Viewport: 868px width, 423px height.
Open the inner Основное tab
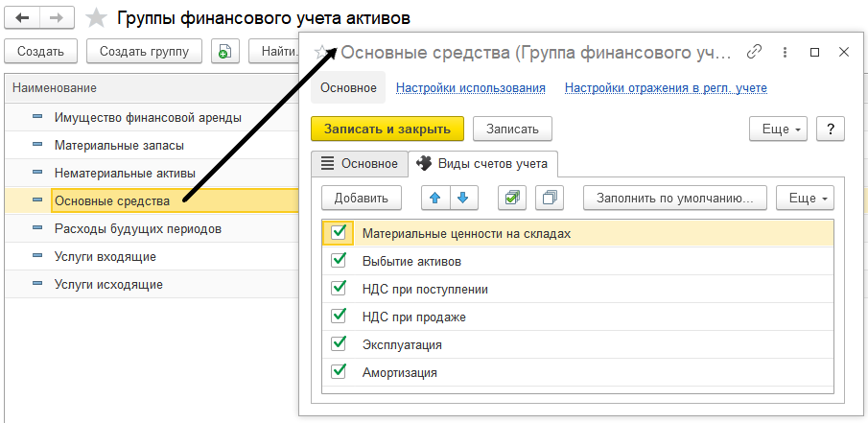pos(360,163)
